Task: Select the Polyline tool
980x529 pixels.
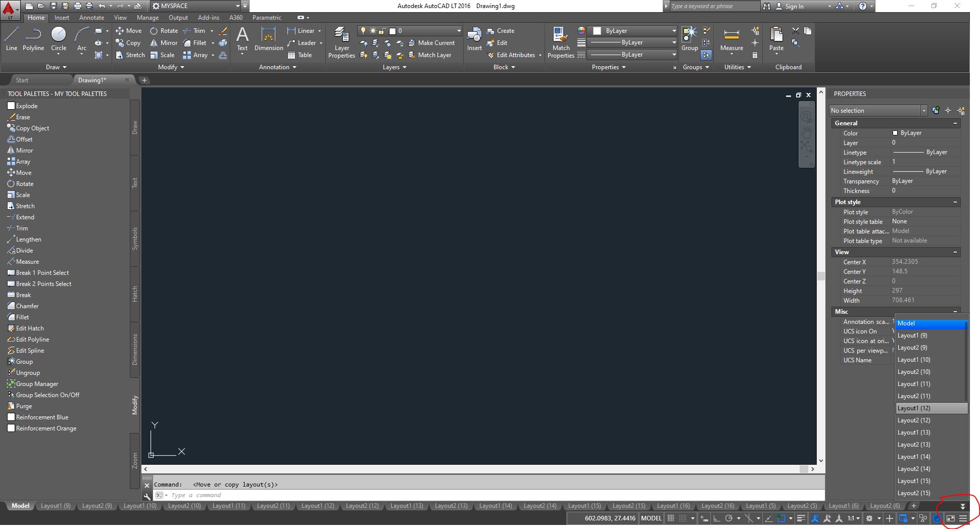Action: (x=33, y=39)
